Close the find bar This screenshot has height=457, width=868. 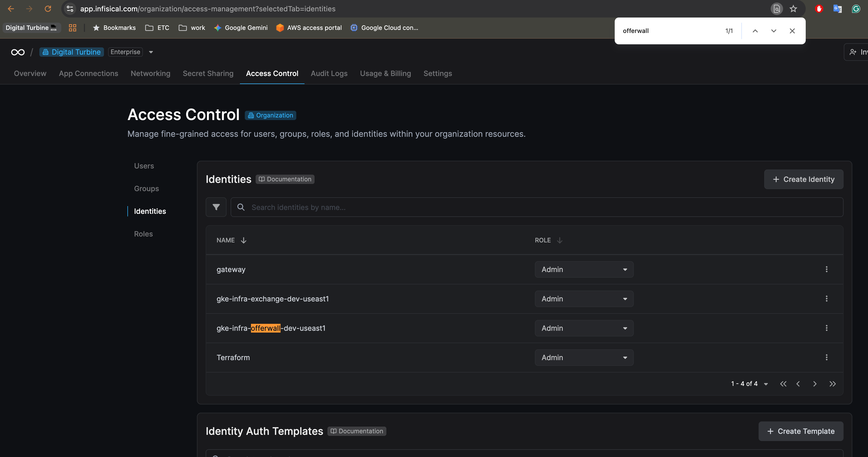coord(792,31)
